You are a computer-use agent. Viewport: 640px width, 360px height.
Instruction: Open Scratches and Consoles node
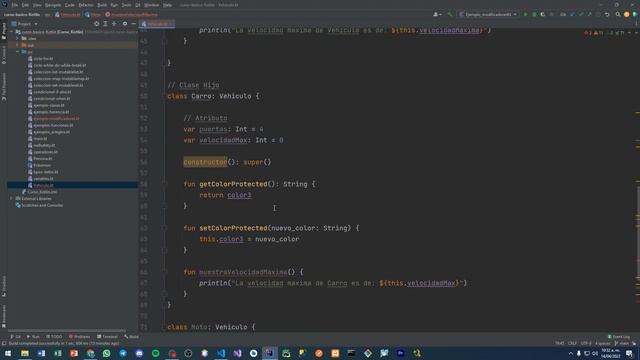(x=42, y=205)
